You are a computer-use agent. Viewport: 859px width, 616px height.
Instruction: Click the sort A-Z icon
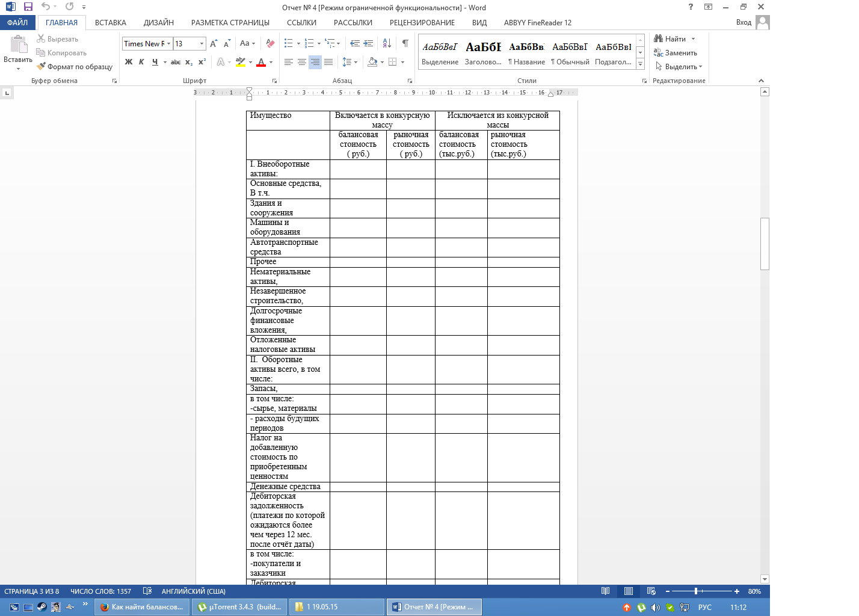[x=387, y=43]
